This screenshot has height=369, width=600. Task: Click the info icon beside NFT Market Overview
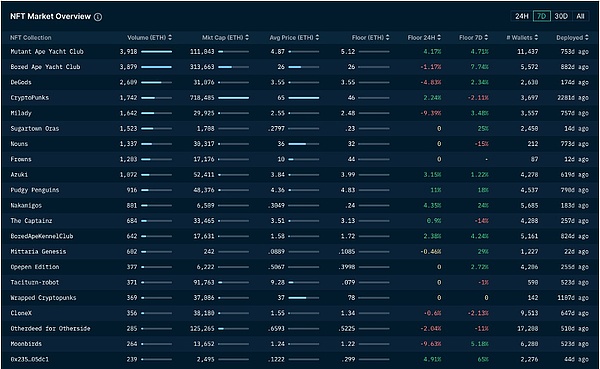tap(98, 17)
